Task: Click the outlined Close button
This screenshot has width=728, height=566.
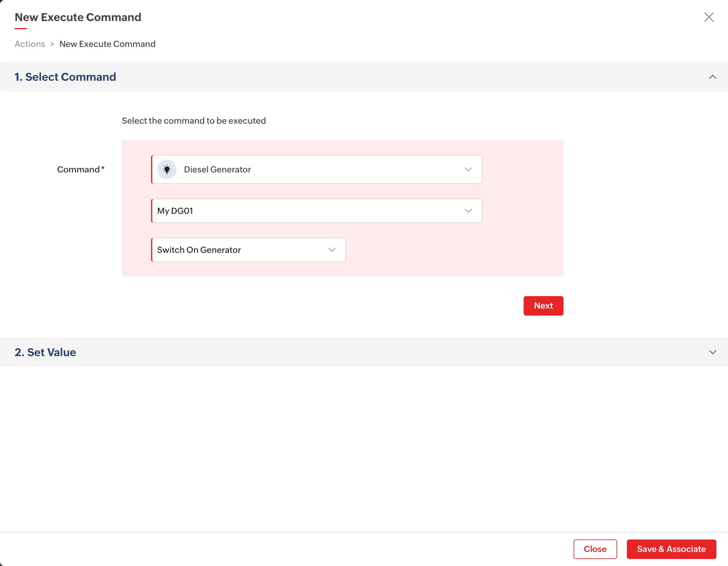Action: pos(595,549)
